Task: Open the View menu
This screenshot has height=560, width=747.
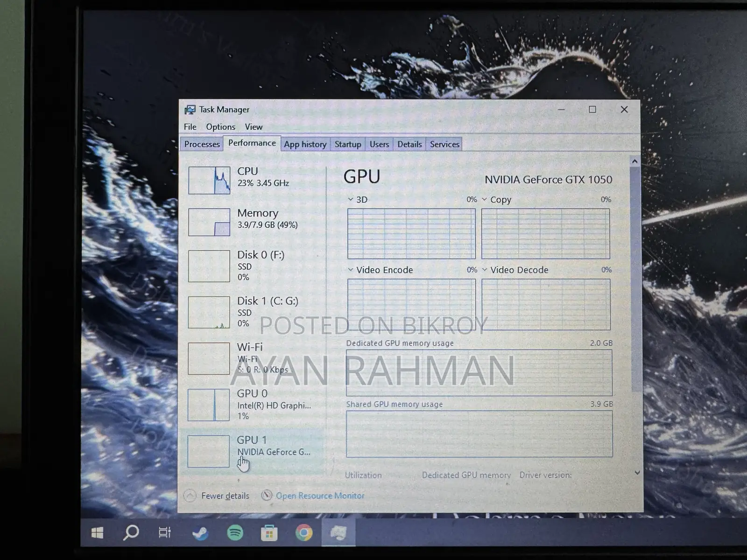Action: tap(254, 127)
